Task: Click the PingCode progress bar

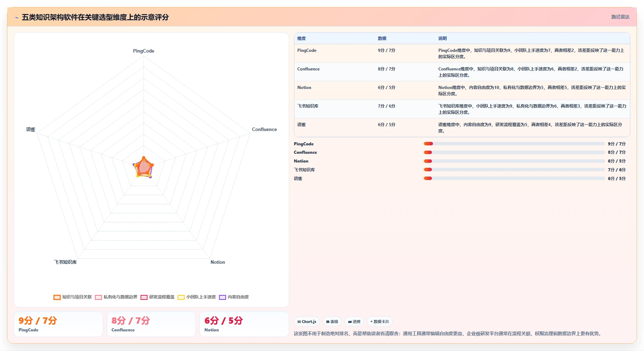Action: tap(514, 144)
